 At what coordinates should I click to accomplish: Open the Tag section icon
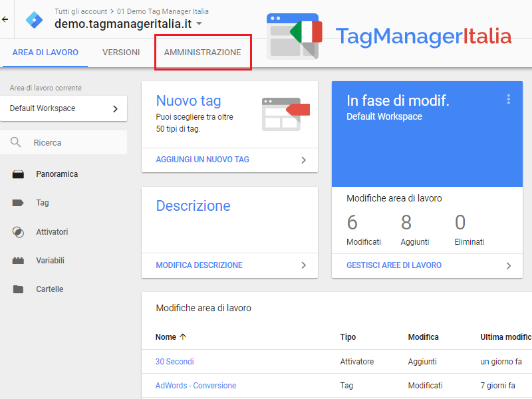(19, 203)
